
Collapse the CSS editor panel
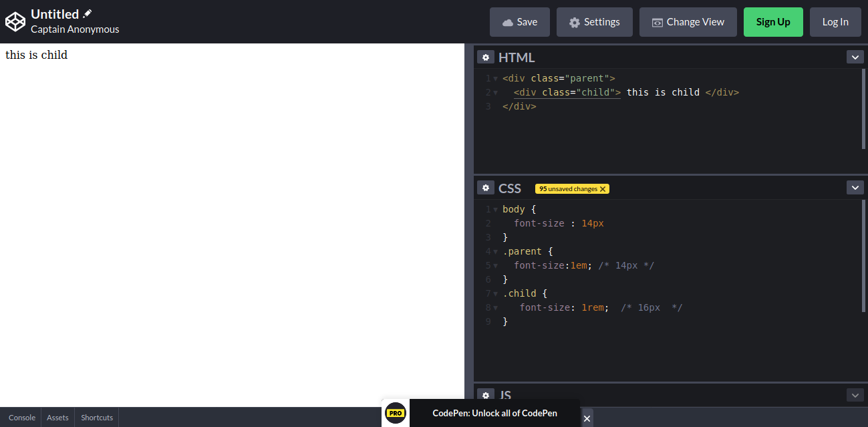pyautogui.click(x=855, y=188)
